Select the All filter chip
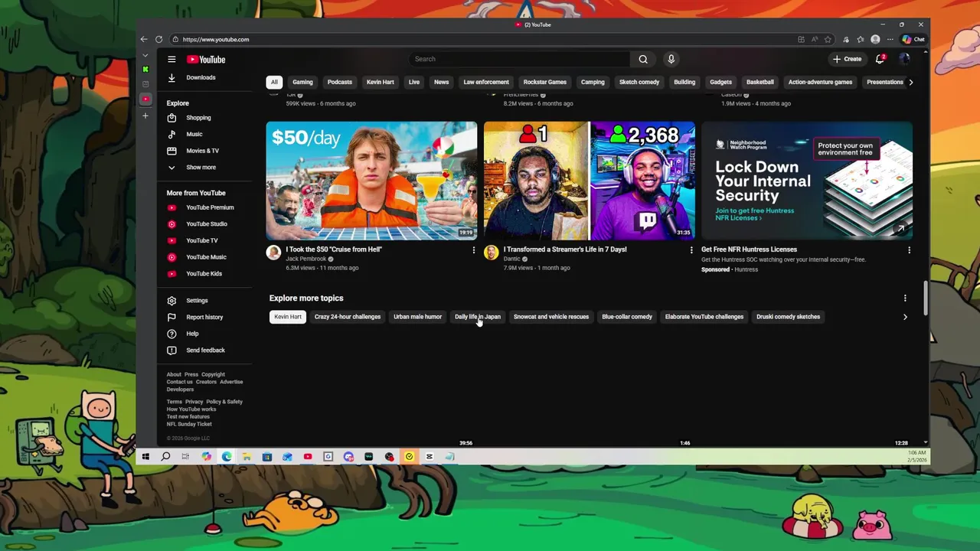 click(274, 82)
